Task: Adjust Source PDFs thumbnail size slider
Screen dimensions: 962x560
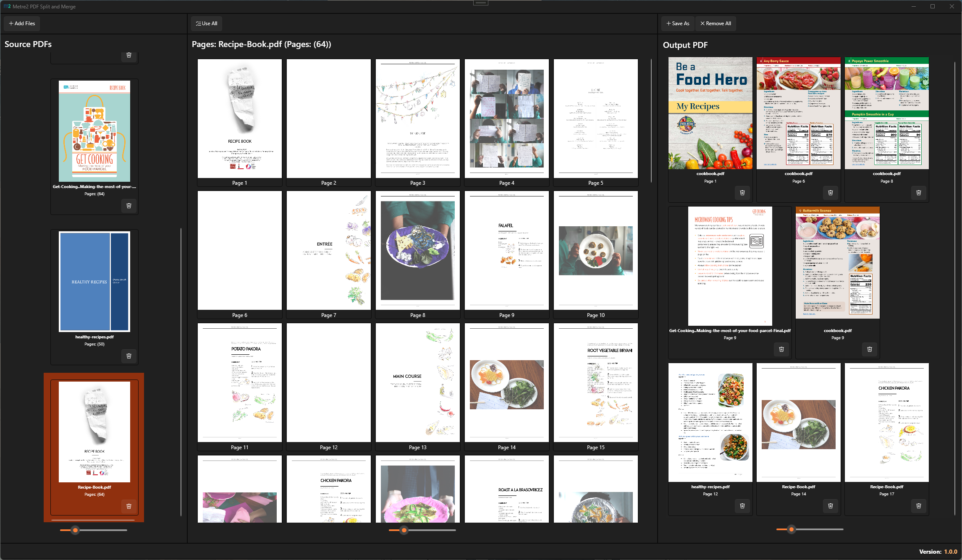Action: click(75, 530)
